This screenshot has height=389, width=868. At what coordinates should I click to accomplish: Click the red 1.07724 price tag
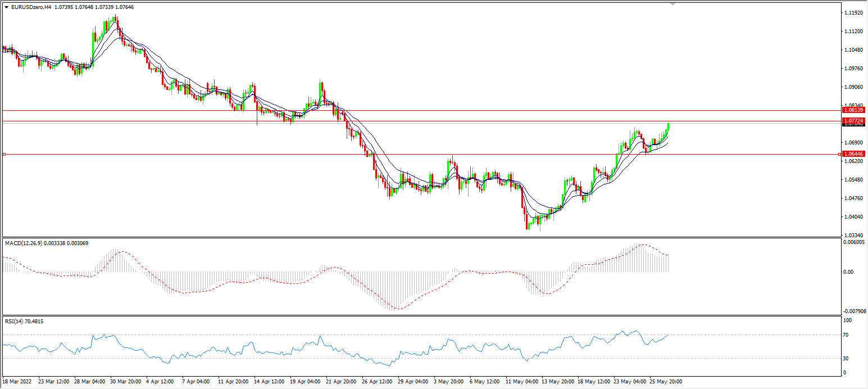[853, 121]
